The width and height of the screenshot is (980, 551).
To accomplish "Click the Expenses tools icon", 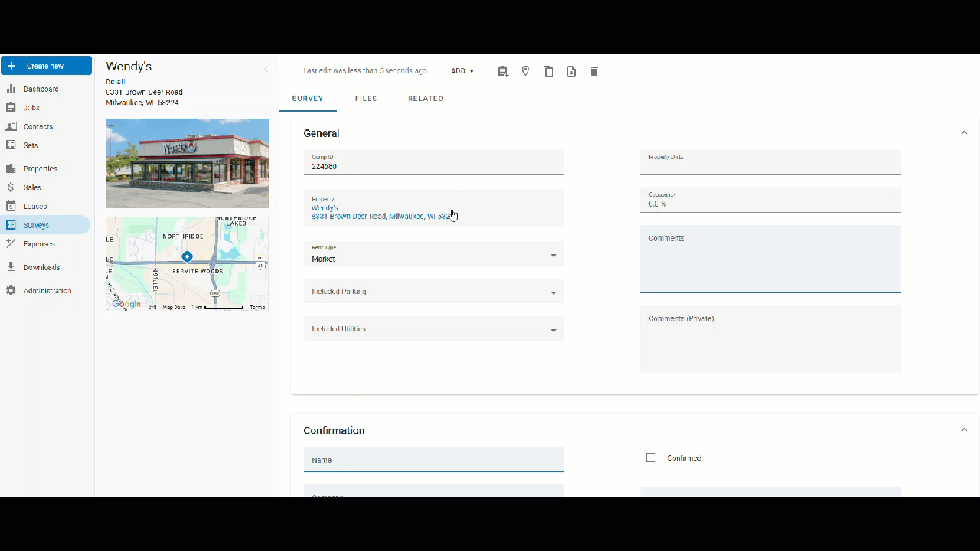I will coord(11,243).
